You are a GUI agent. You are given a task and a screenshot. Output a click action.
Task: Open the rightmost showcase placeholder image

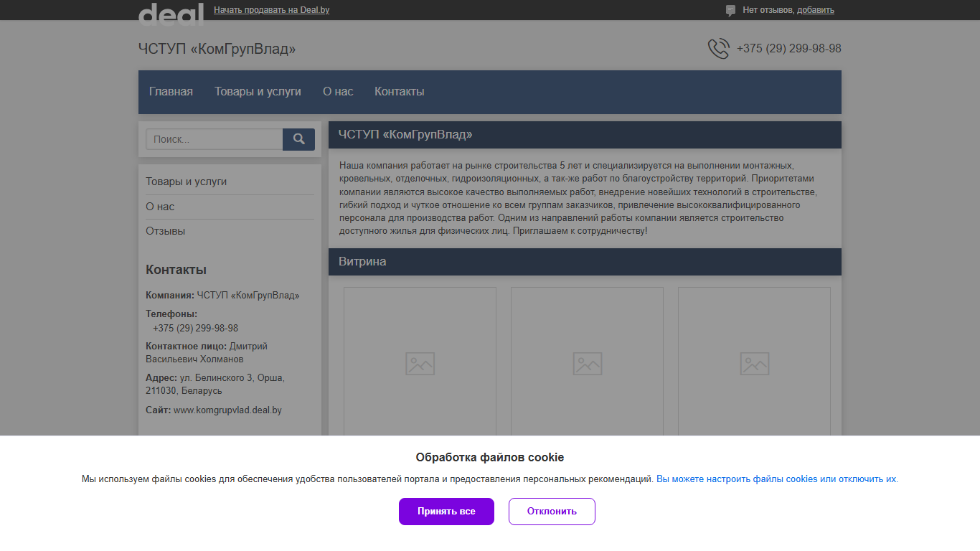click(754, 364)
